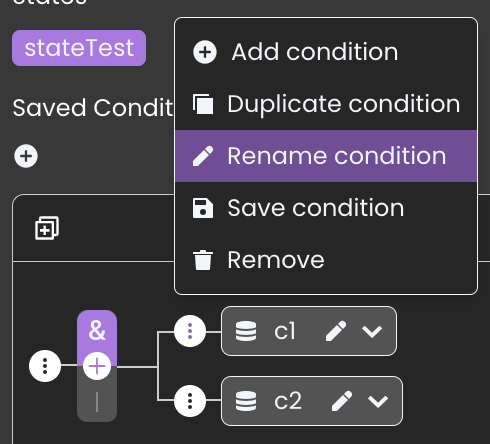
Task: Open the three-dot menu left of & operator
Action: coord(45,366)
